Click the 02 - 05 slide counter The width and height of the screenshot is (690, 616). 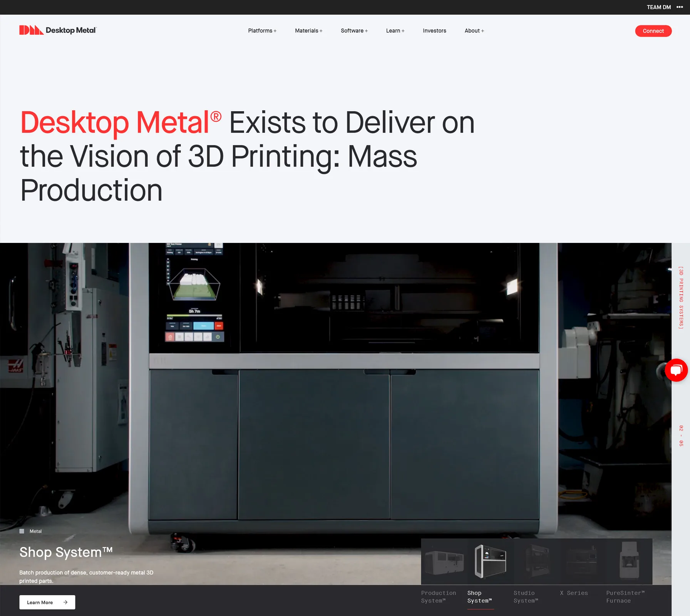point(681,436)
